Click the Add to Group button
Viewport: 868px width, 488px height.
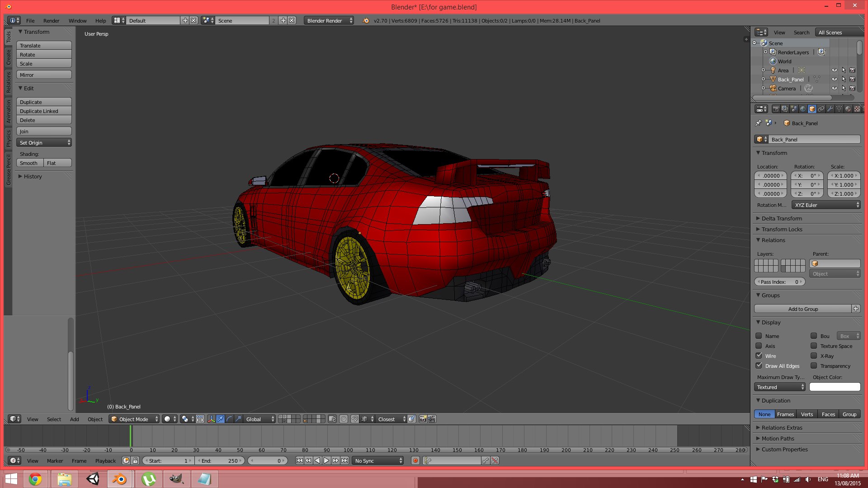click(803, 309)
